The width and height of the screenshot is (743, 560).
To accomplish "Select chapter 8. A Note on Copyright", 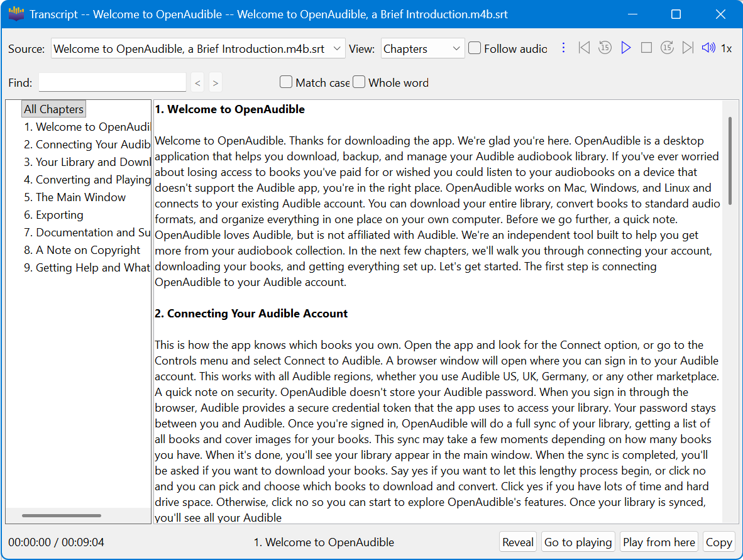I will click(x=82, y=250).
